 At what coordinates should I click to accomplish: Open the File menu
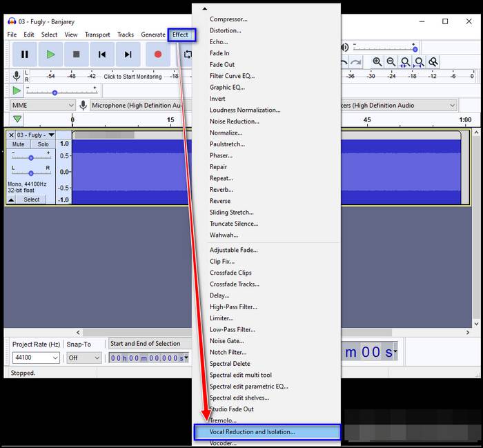tap(12, 35)
